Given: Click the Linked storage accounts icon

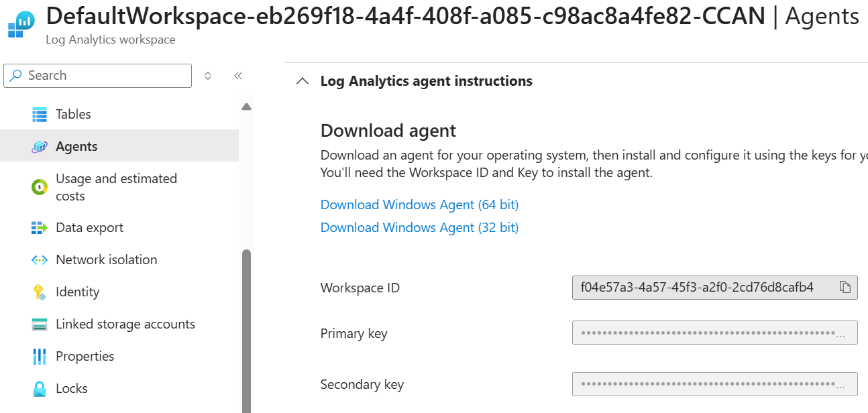Looking at the screenshot, I should pyautogui.click(x=40, y=324).
